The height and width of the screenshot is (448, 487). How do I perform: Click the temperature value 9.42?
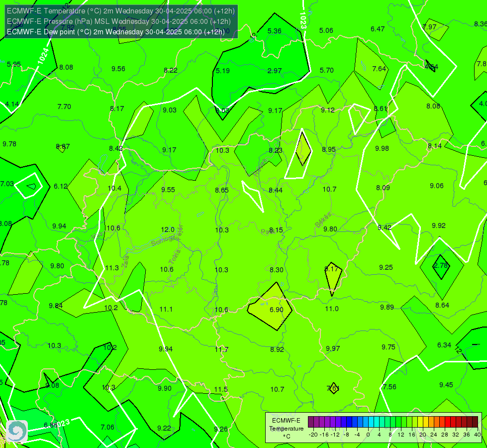384,227
